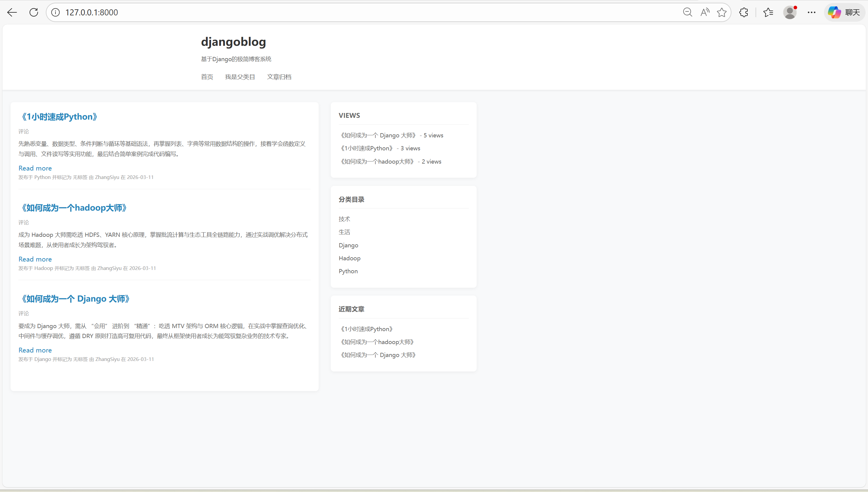Select Hadoop in 分类目录 sidebar

point(349,258)
